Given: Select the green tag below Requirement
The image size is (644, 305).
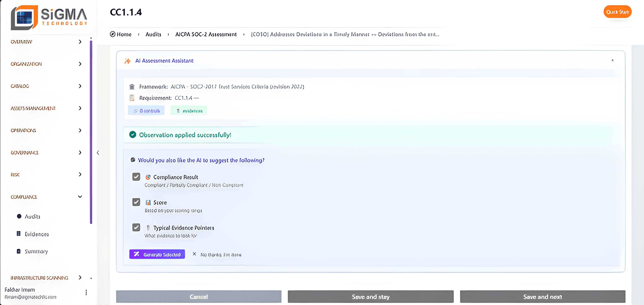Looking at the screenshot, I should pos(189,111).
